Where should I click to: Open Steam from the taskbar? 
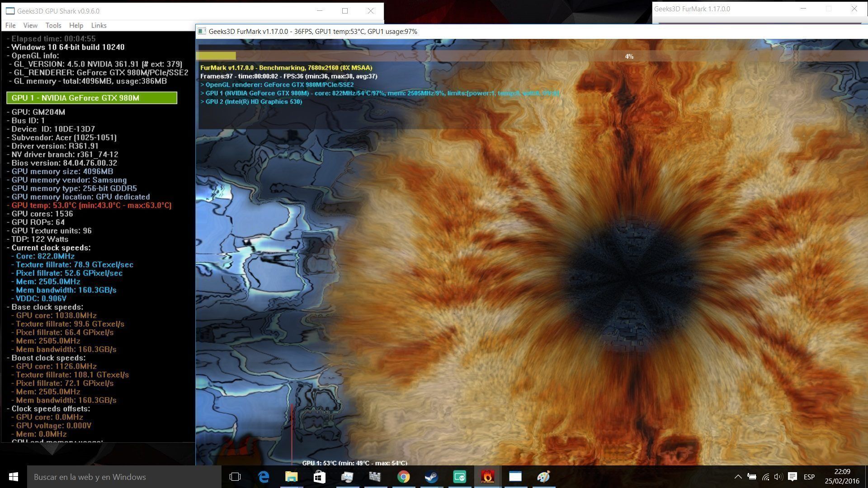(x=431, y=477)
